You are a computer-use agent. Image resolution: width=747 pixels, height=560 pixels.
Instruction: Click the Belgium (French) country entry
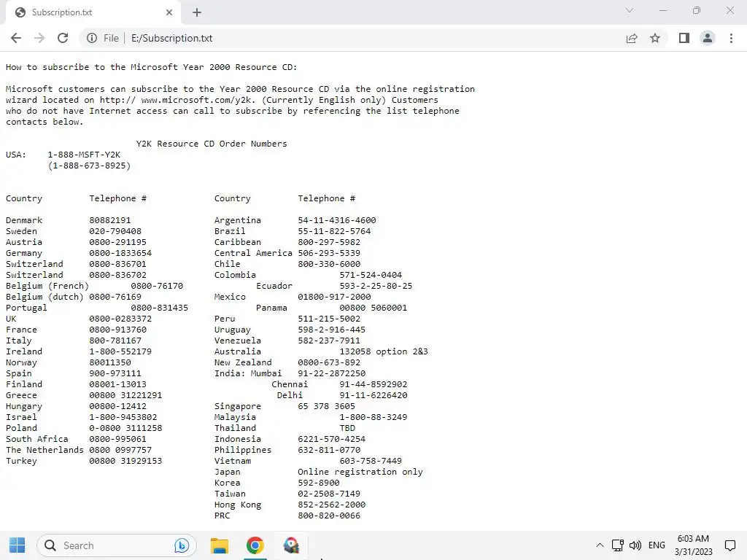coord(47,286)
